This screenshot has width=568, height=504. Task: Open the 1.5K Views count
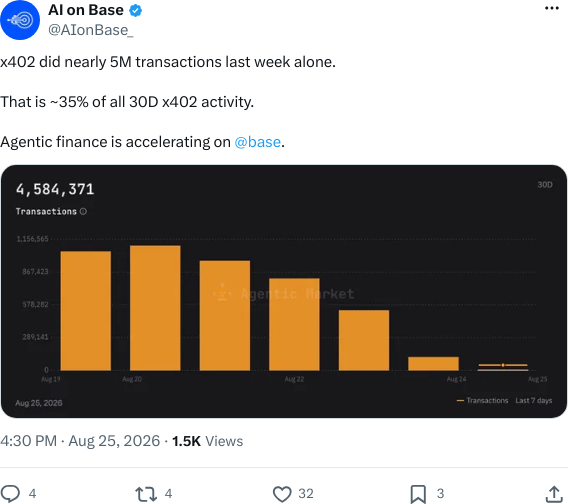click(x=207, y=441)
